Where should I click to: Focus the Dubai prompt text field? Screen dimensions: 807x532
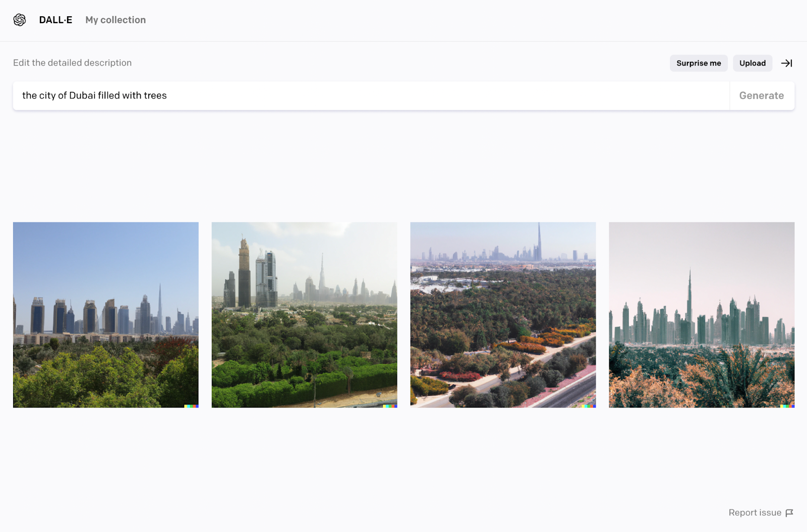point(371,96)
